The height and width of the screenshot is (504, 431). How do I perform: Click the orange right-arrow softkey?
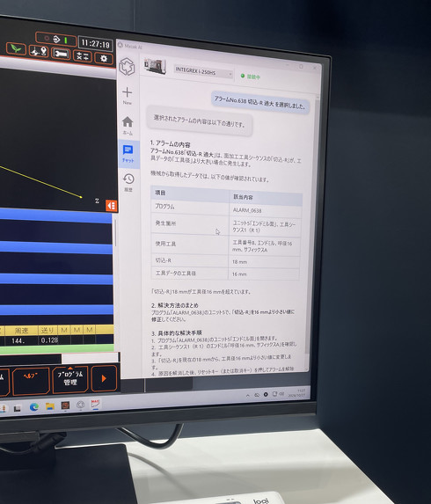(x=104, y=378)
